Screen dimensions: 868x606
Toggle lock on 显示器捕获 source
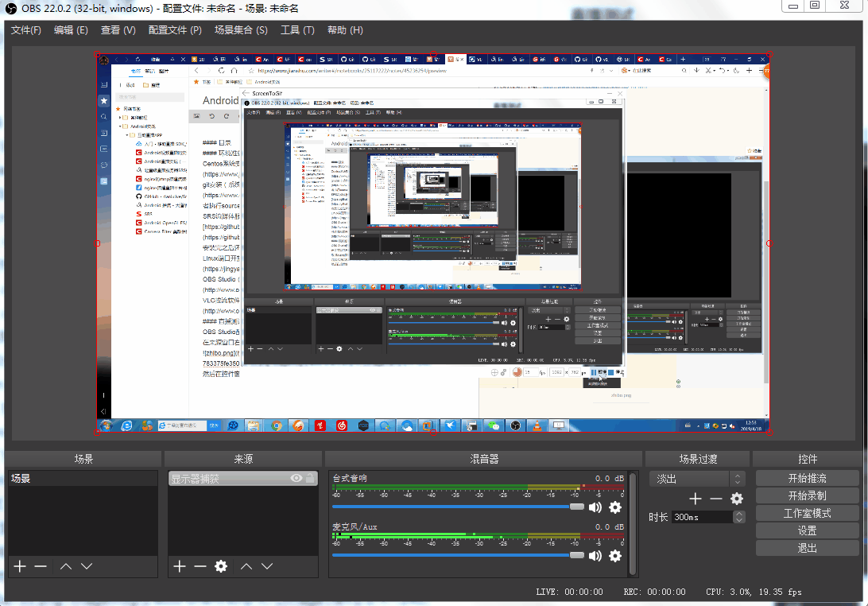point(310,479)
